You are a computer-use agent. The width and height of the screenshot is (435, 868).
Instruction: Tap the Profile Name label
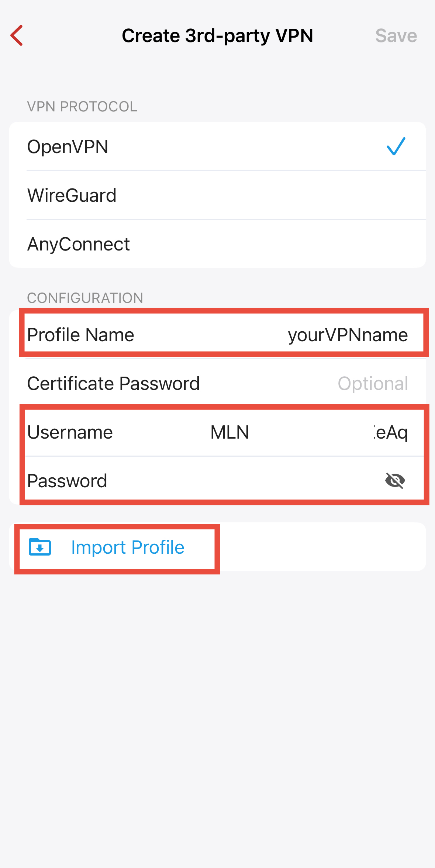point(81,335)
